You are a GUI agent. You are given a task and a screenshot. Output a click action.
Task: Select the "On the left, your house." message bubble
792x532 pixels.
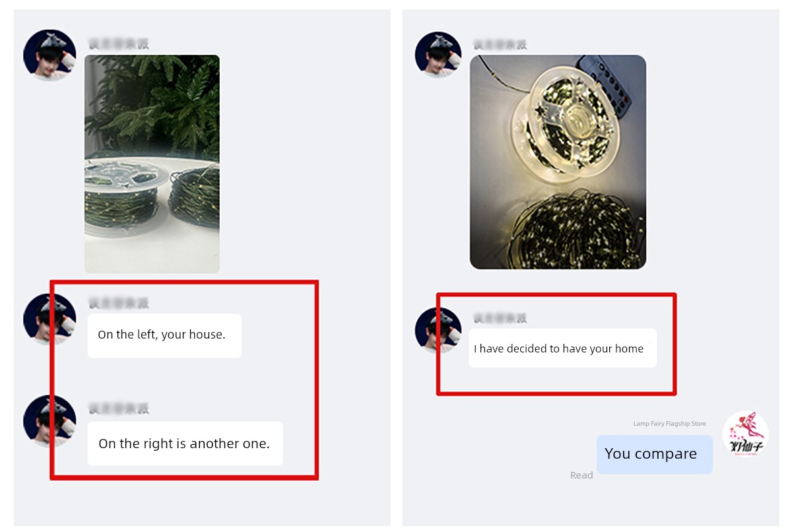click(x=164, y=335)
